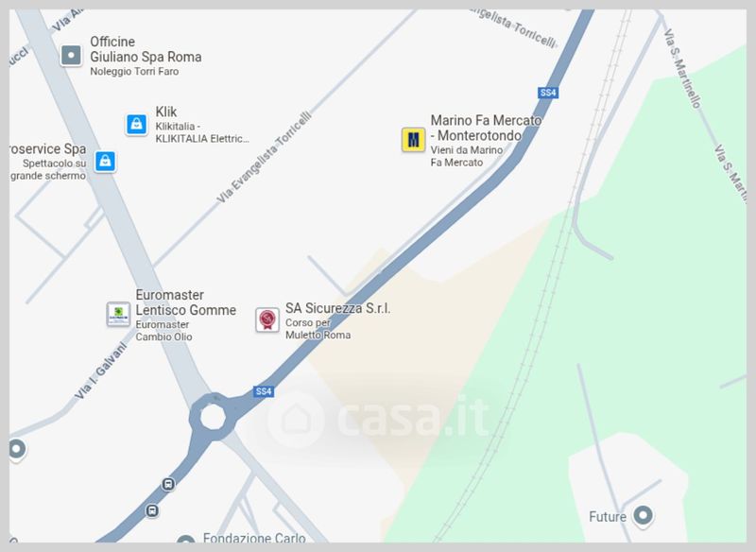Viewport: 756px width, 552px height.
Task: Click the casa.it watermark logo
Action: [379, 418]
